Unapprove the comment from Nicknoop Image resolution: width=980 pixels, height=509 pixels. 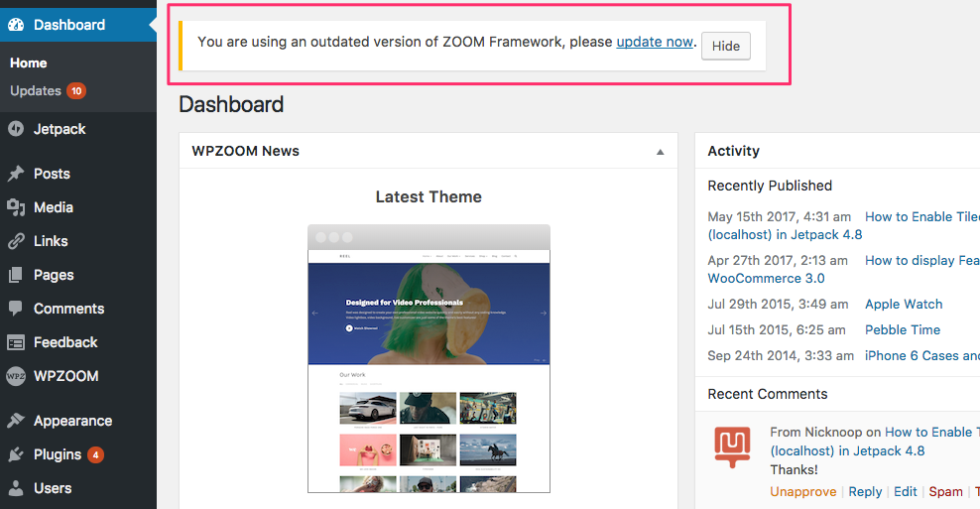click(x=802, y=491)
